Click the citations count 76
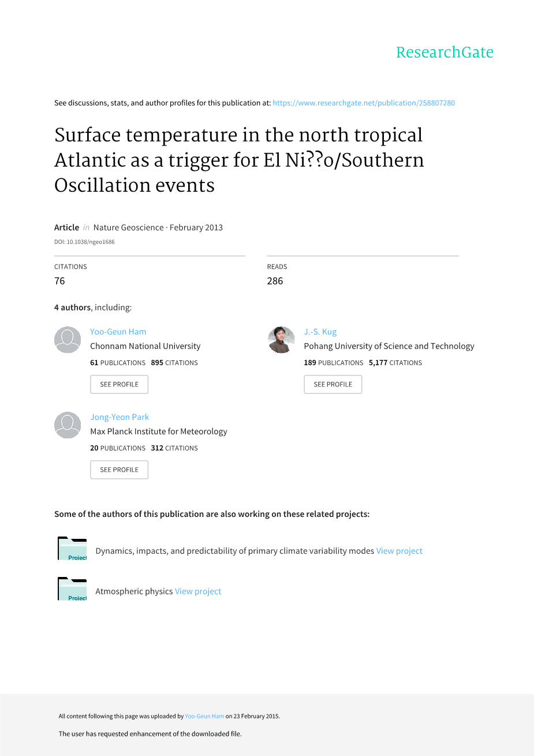 pyautogui.click(x=59, y=281)
